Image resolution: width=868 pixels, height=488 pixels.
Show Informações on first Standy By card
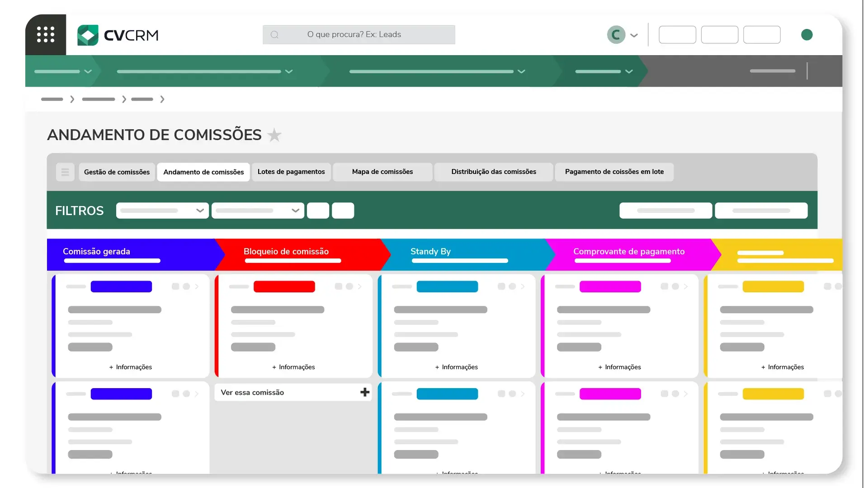457,367
